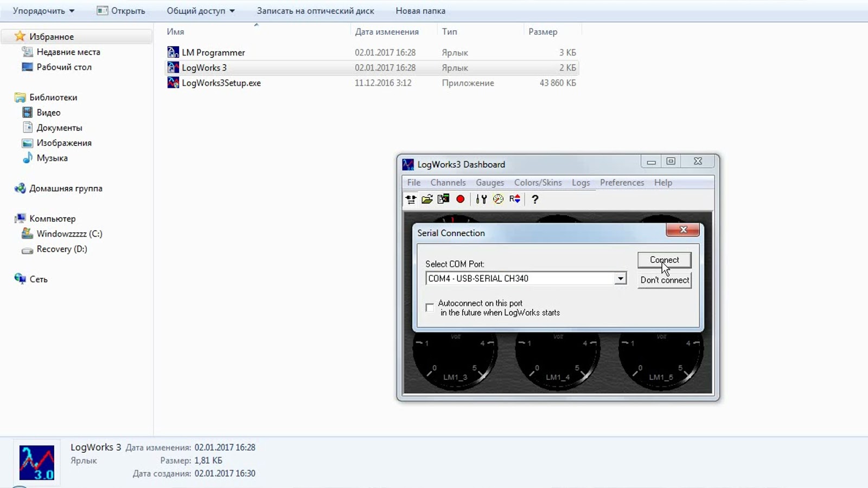Sort by Тип column header

pos(449,31)
